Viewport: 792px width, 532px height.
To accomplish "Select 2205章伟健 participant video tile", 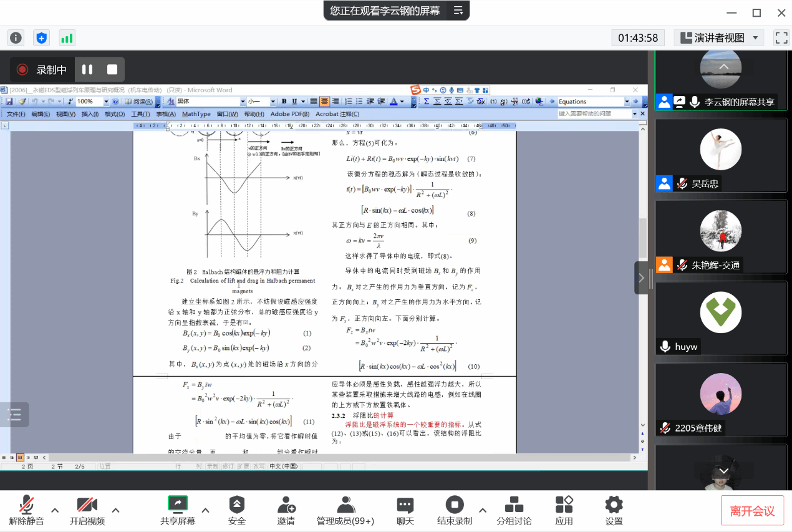I will (x=721, y=400).
